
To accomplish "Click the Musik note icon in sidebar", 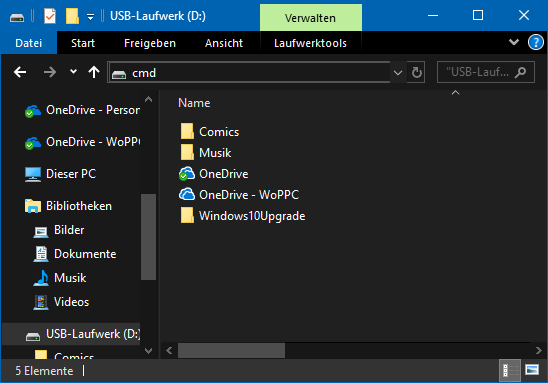I will coord(41,278).
